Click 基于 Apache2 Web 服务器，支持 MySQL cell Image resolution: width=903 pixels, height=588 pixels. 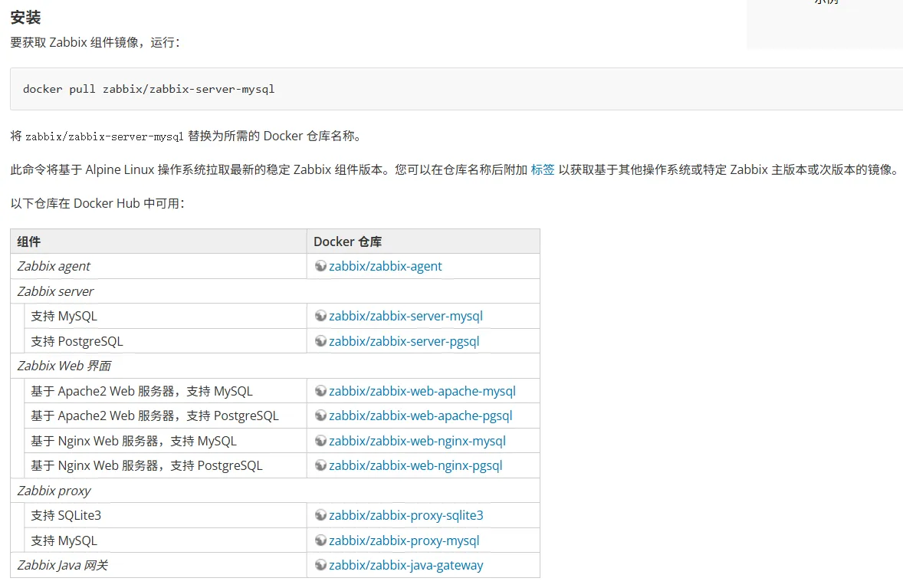pos(166,391)
